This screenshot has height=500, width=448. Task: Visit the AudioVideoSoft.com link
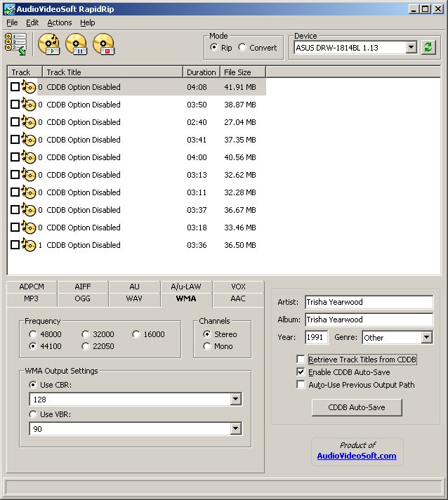click(x=357, y=456)
